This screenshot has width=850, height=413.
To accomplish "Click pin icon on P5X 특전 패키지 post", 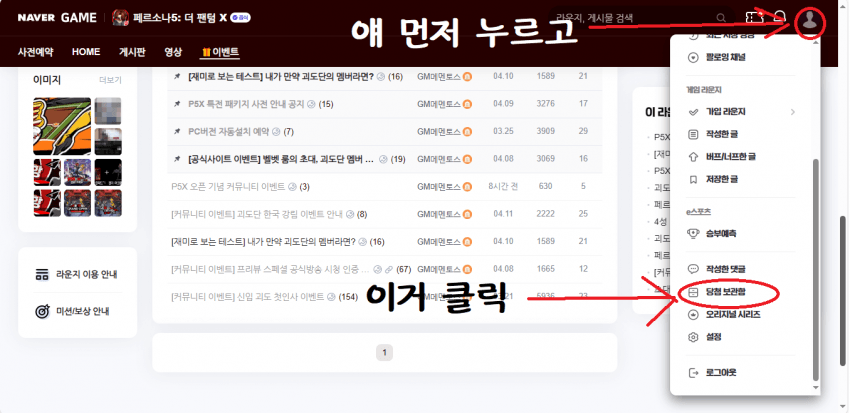I will 177,104.
